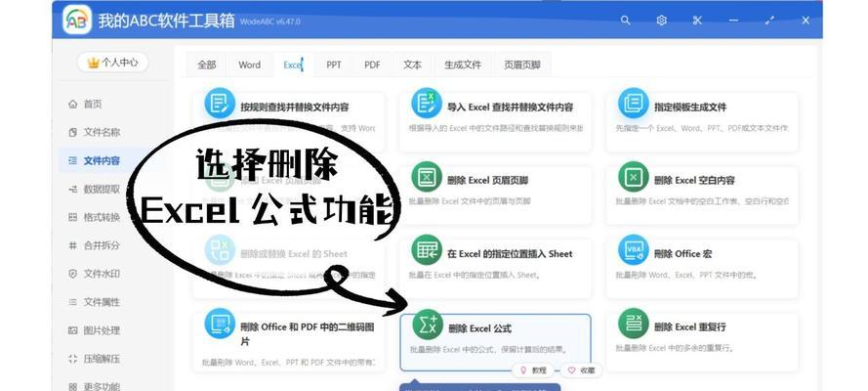Click 删除 Excel 页眉页脚 icon
868x391 pixels.
(427, 177)
